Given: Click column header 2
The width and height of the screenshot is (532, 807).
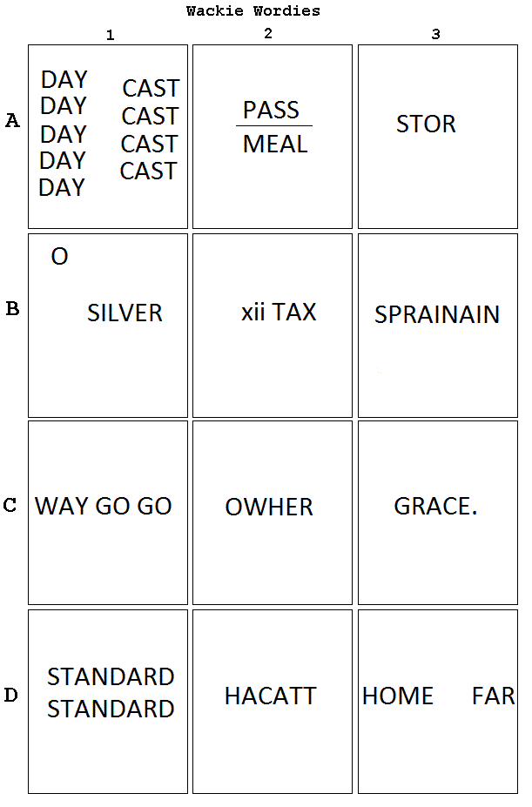Looking at the screenshot, I should coord(268,33).
